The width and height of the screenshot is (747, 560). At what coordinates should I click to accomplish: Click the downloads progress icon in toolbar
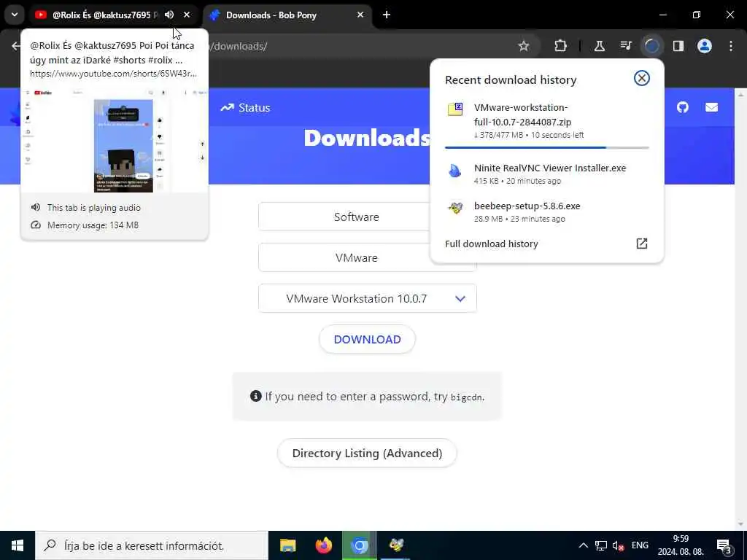[x=651, y=46]
